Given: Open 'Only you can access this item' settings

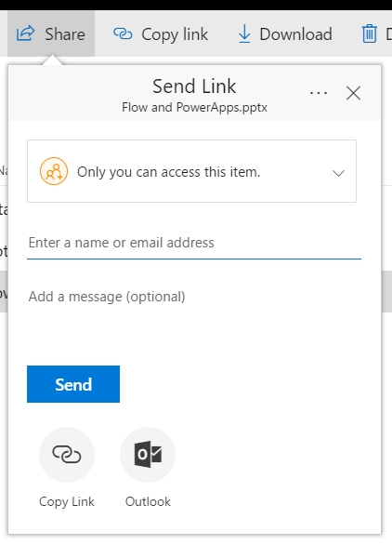Looking at the screenshot, I should [x=191, y=171].
